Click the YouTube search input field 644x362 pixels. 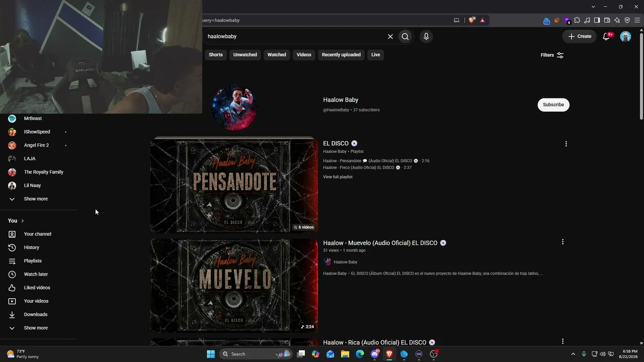(296, 36)
